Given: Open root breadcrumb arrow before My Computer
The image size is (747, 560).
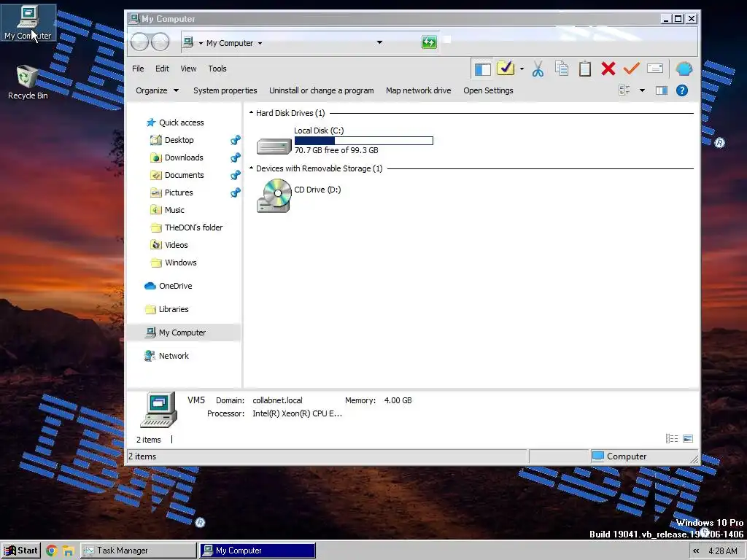Looking at the screenshot, I should [x=201, y=43].
